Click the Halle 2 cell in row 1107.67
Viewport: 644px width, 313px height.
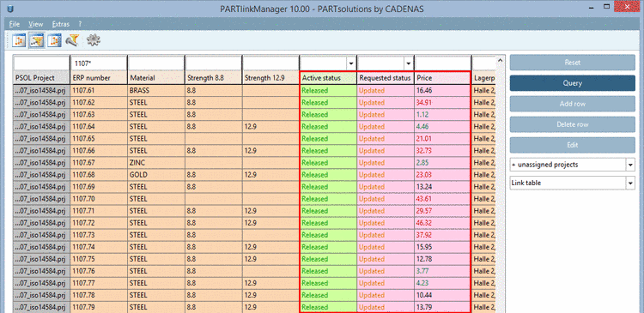coord(483,163)
